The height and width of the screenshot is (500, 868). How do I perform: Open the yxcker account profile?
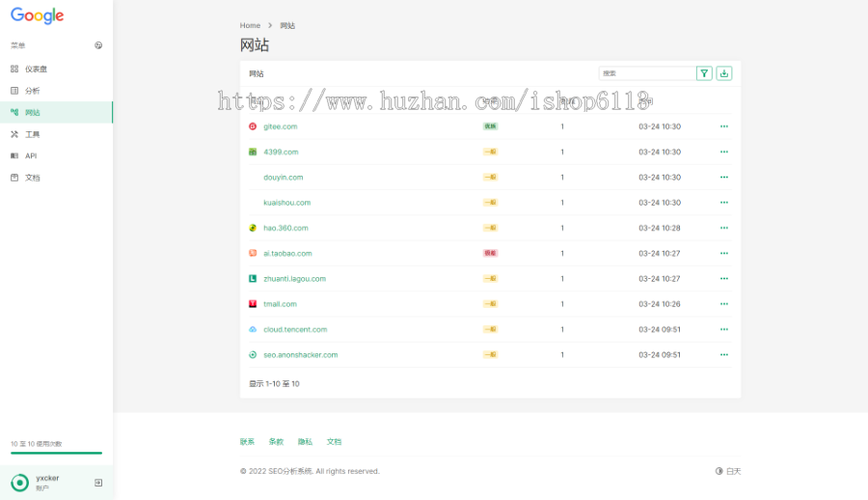[47, 483]
